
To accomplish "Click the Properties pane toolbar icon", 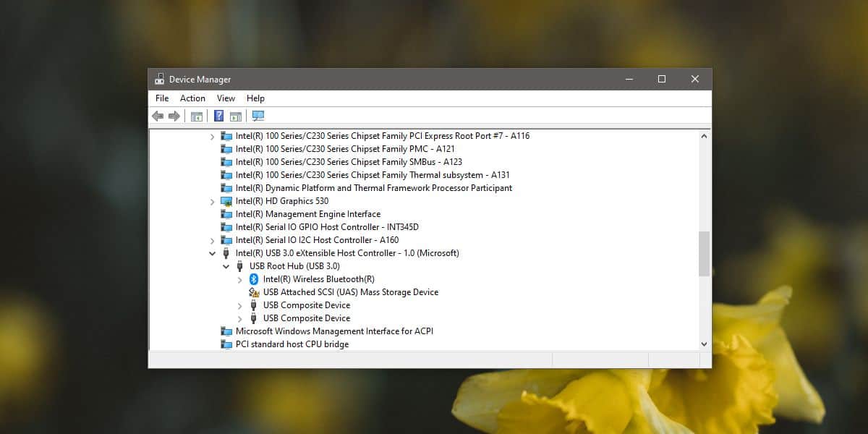I will pyautogui.click(x=236, y=116).
